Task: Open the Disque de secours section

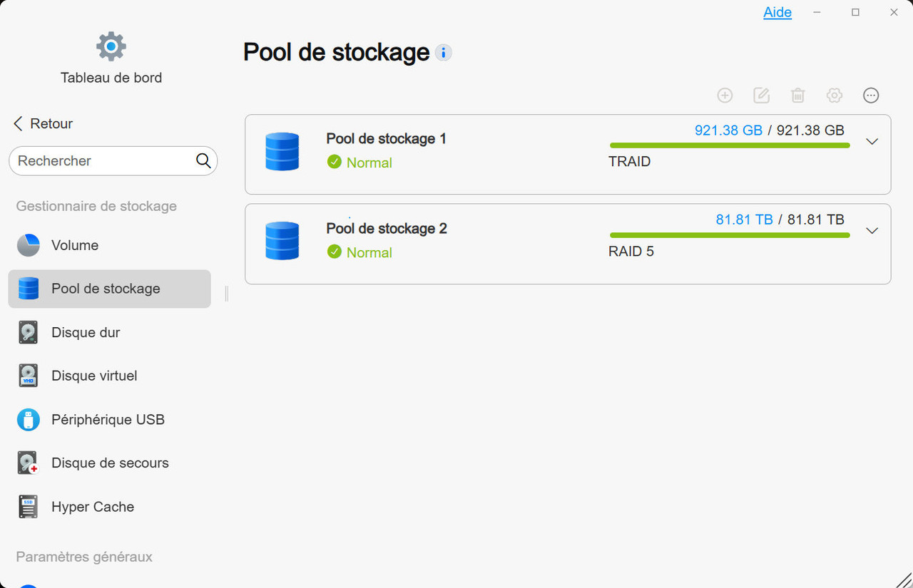Action: 110,463
